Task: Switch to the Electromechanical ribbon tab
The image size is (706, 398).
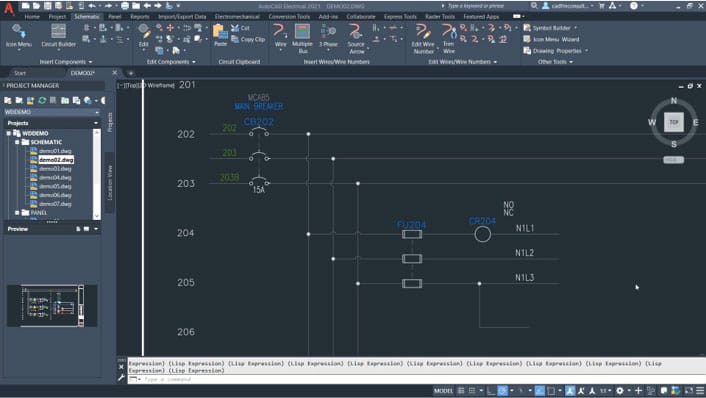Action: [237, 17]
